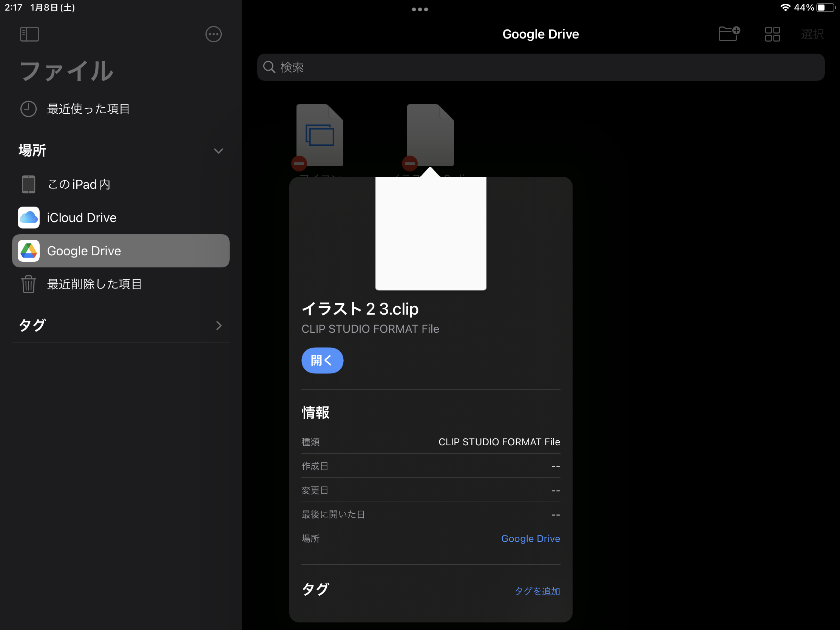
Task: Tap the first file icon with layered squares
Action: (x=320, y=135)
